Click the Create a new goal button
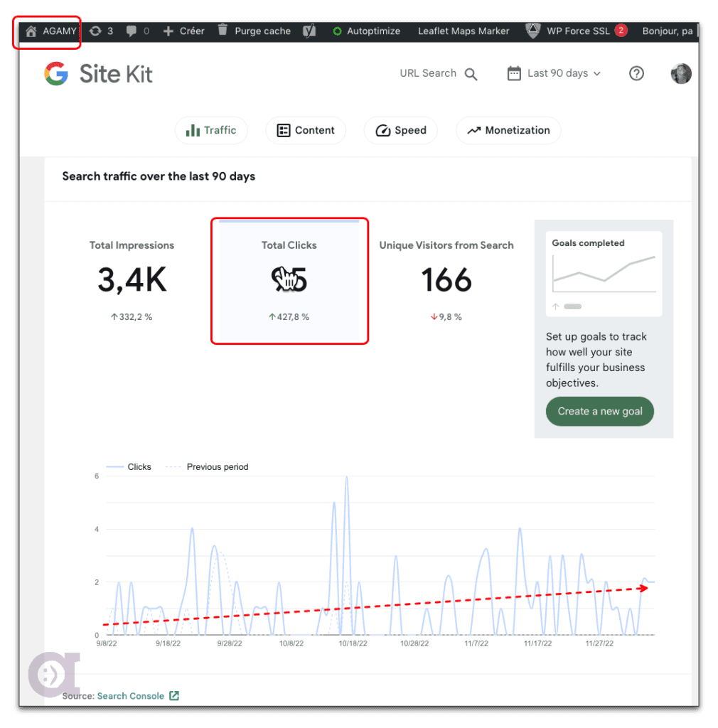This screenshot has width=718, height=728. [599, 411]
